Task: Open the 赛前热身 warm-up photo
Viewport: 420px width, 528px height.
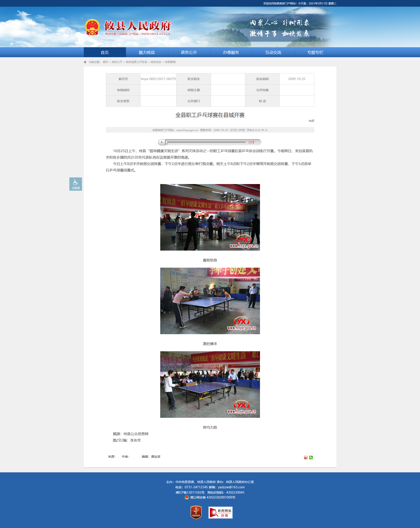Action: point(210,217)
